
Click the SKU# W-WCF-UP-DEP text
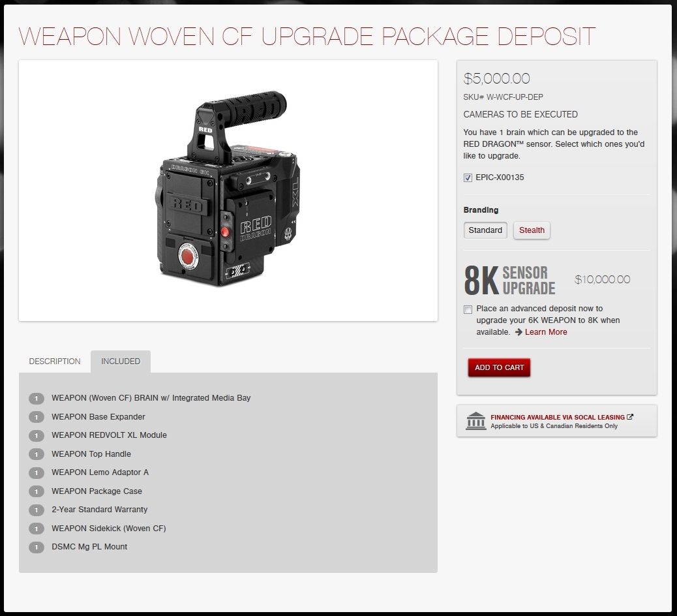(x=503, y=97)
